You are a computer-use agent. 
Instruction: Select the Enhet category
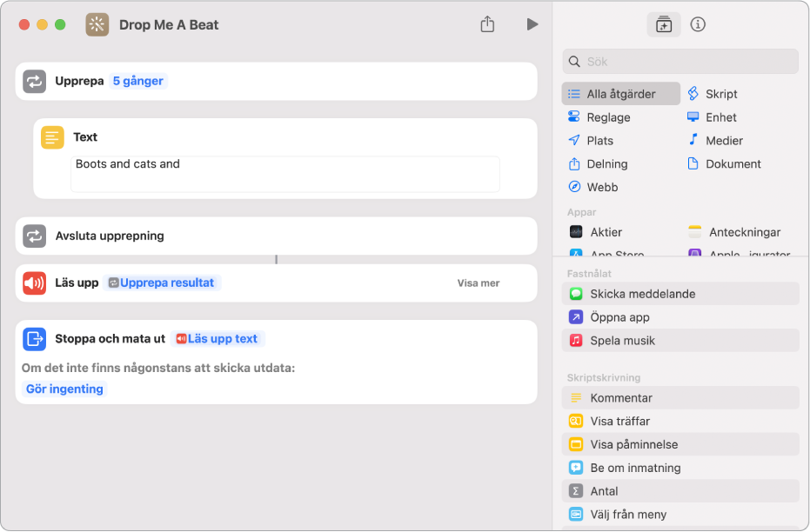712,117
